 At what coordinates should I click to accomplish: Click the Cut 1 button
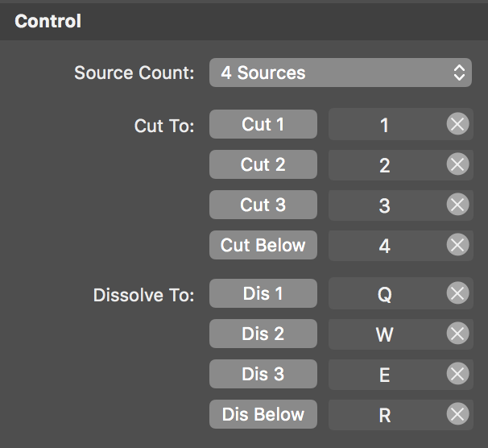coord(263,124)
